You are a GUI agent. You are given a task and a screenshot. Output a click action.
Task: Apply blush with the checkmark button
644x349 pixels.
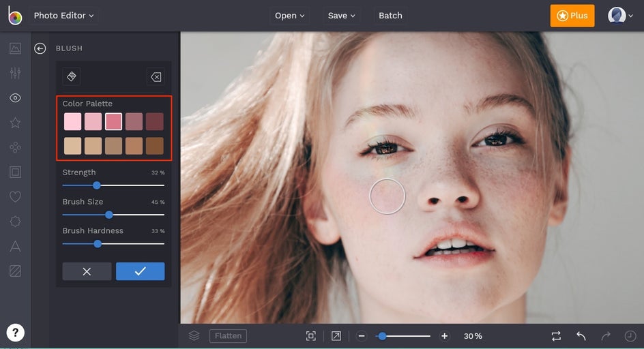click(x=140, y=271)
